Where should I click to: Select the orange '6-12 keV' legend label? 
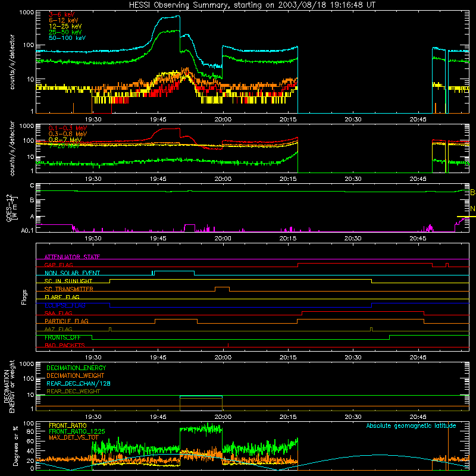[x=64, y=20]
